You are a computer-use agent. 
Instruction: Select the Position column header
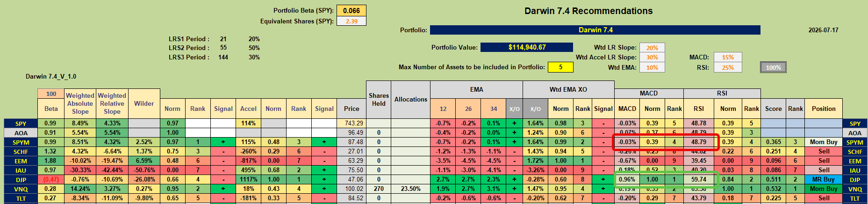(x=824, y=109)
